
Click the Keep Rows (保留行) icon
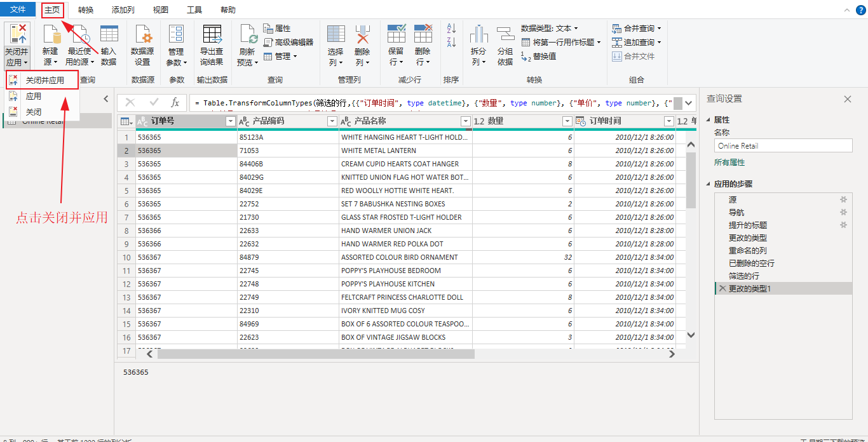coord(397,34)
